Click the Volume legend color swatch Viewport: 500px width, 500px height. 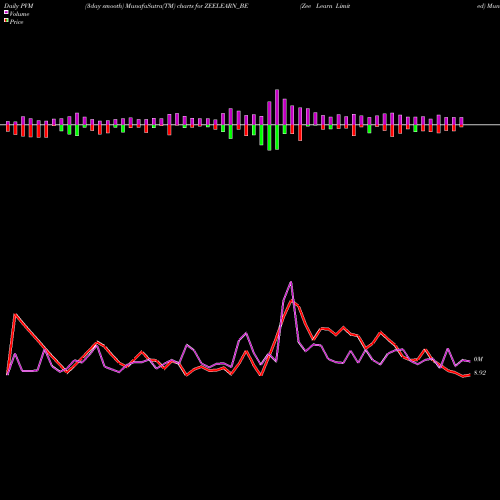pyautogui.click(x=6, y=12)
